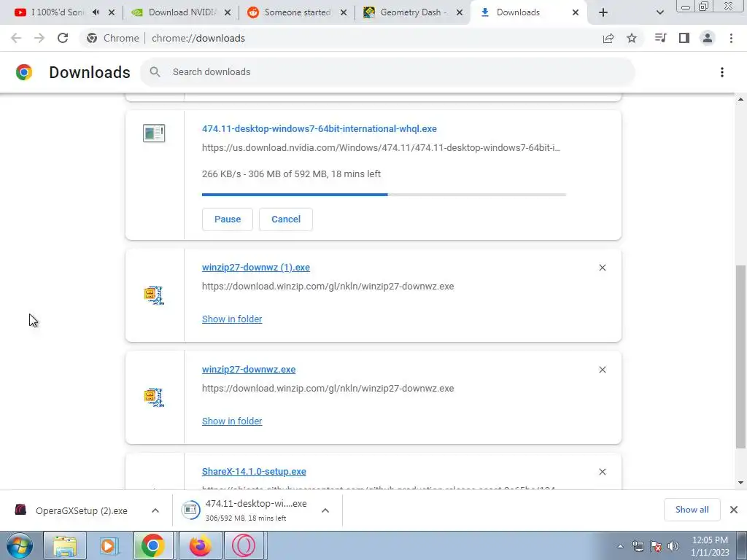
Task: Open ShareX-14.1.0-setup.exe link
Action: [254, 472]
